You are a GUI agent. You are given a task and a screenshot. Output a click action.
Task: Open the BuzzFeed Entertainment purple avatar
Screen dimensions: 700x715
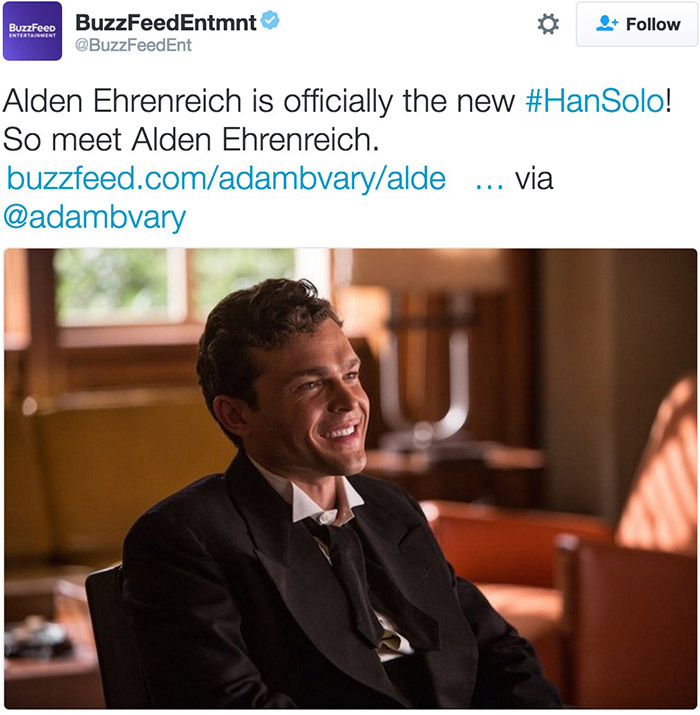tap(32, 31)
